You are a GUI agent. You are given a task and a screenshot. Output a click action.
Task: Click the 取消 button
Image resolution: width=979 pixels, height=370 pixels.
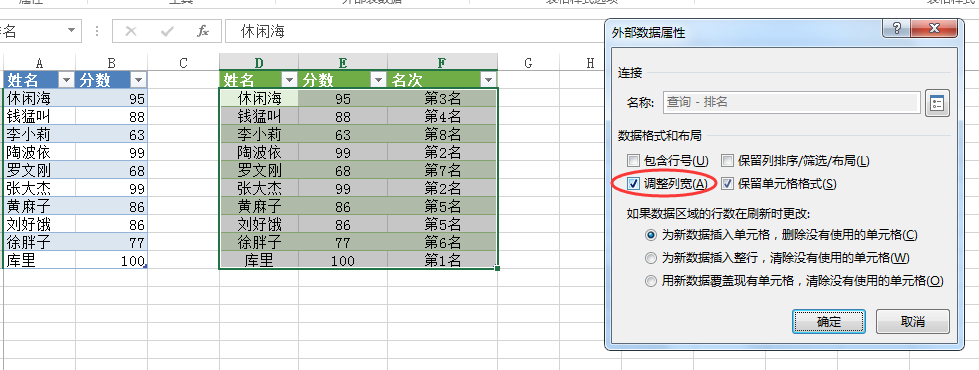(913, 322)
